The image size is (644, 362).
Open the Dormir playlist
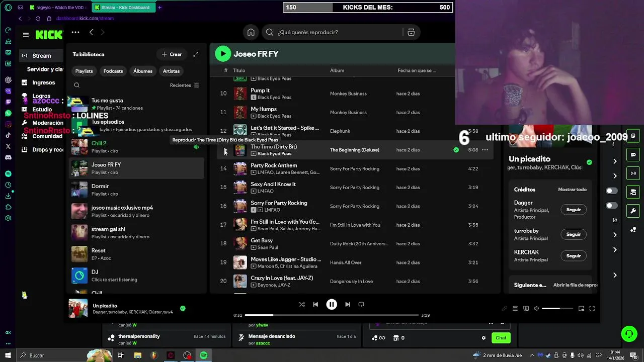click(136, 190)
